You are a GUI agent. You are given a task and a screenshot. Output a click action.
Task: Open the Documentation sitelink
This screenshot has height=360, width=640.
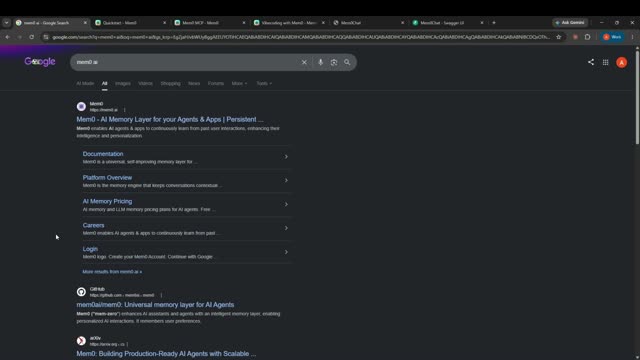(x=103, y=154)
